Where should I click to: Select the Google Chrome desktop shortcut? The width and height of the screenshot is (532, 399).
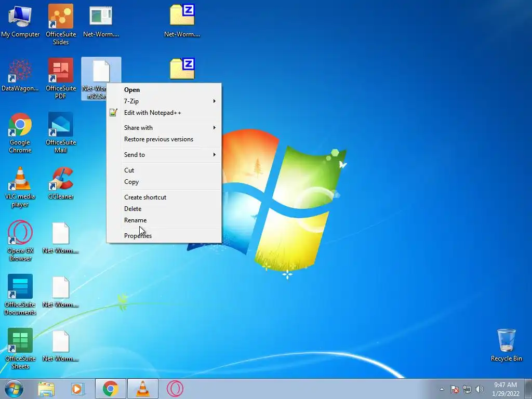20,133
